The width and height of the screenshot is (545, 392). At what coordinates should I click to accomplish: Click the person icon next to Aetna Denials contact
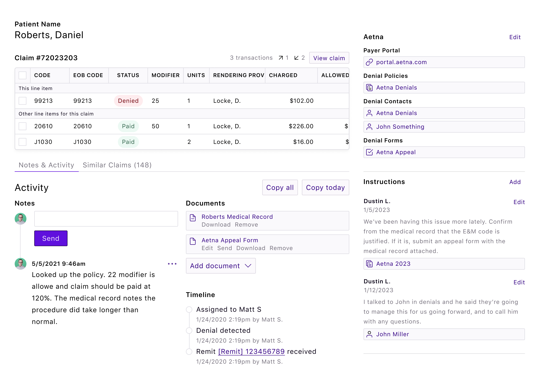click(x=369, y=113)
